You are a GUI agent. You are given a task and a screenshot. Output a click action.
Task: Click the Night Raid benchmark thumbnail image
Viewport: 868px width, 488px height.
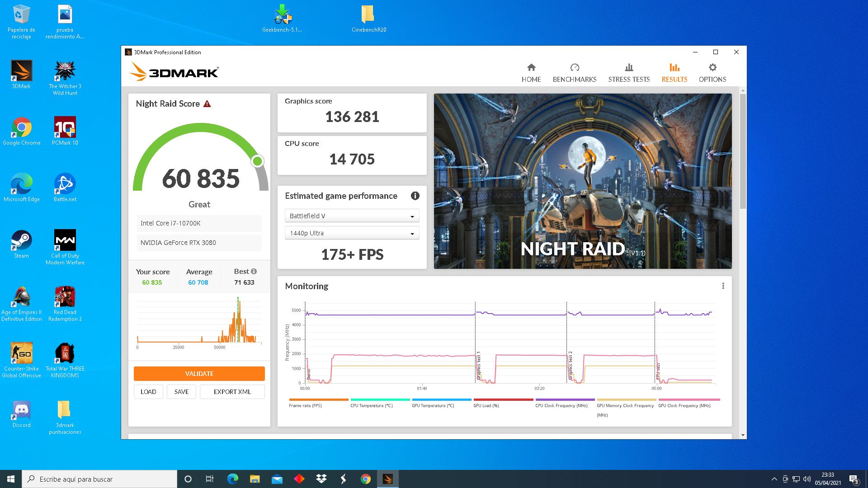tap(583, 181)
